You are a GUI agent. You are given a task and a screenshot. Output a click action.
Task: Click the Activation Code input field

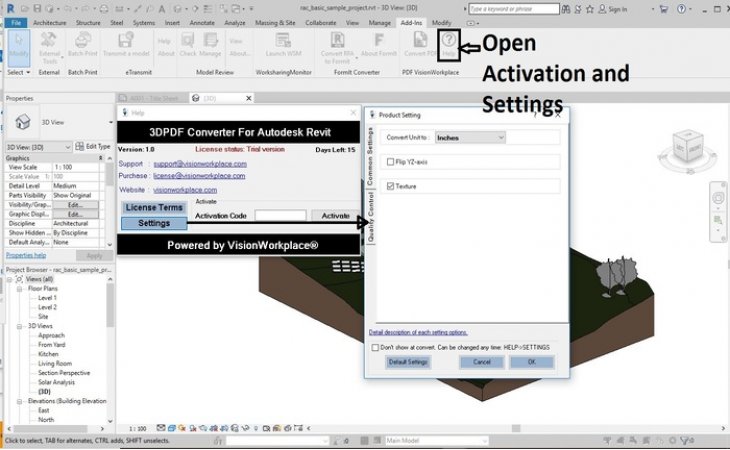[280, 216]
